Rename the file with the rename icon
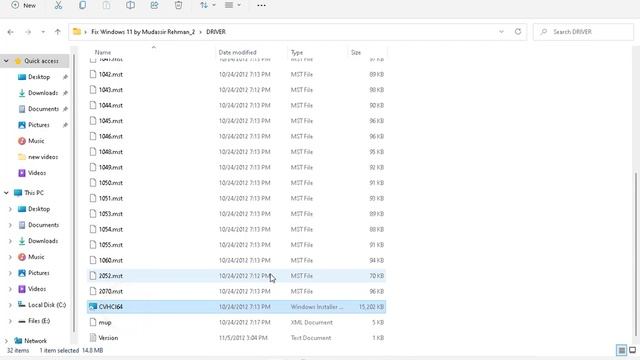The width and height of the screenshot is (640, 360). click(130, 5)
